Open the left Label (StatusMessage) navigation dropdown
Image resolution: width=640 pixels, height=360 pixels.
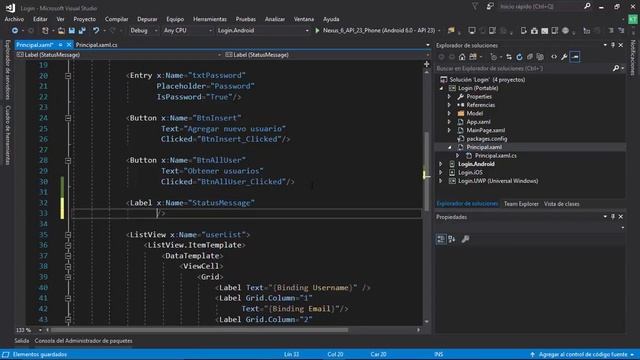coord(219,55)
